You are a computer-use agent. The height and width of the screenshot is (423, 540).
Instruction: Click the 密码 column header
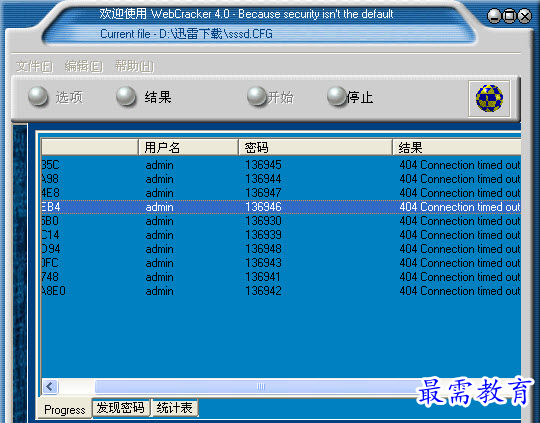point(315,147)
